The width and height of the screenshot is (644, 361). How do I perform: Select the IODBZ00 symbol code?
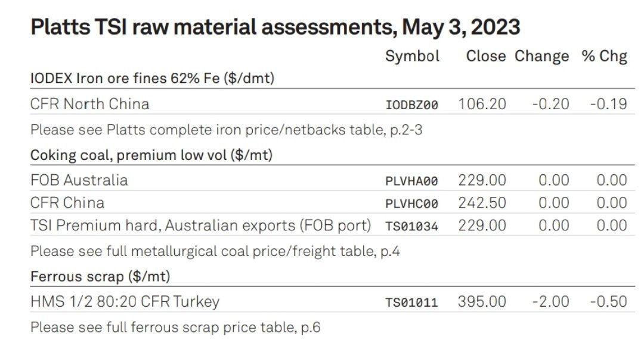[411, 105]
